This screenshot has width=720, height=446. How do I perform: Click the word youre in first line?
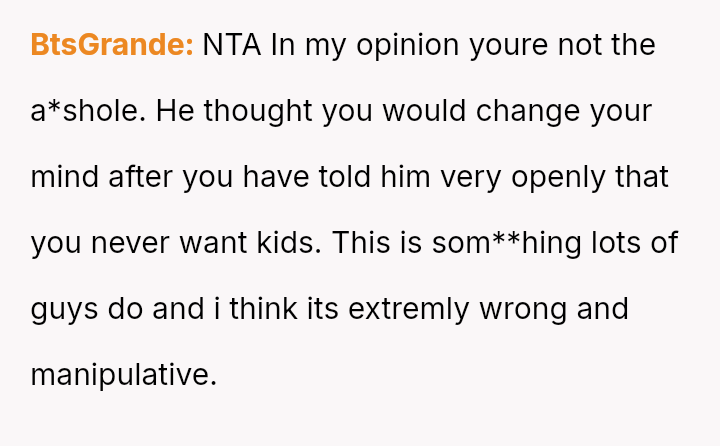[508, 46]
